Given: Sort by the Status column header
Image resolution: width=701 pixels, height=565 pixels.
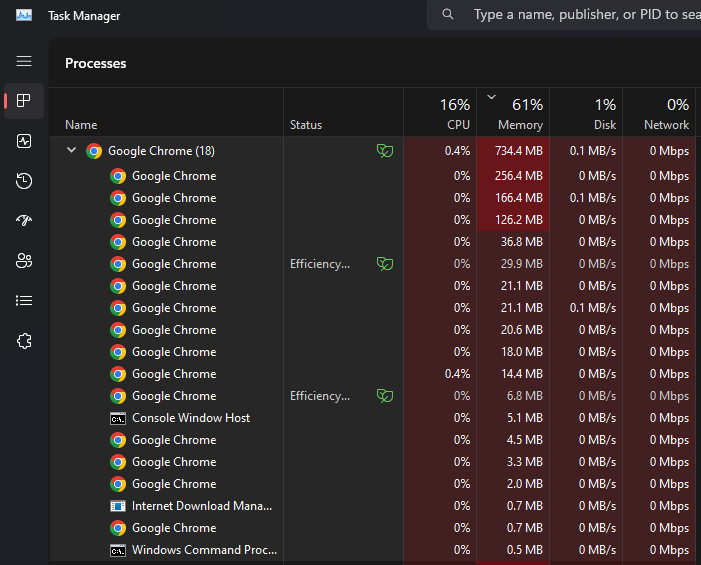Looking at the screenshot, I should pyautogui.click(x=343, y=112).
